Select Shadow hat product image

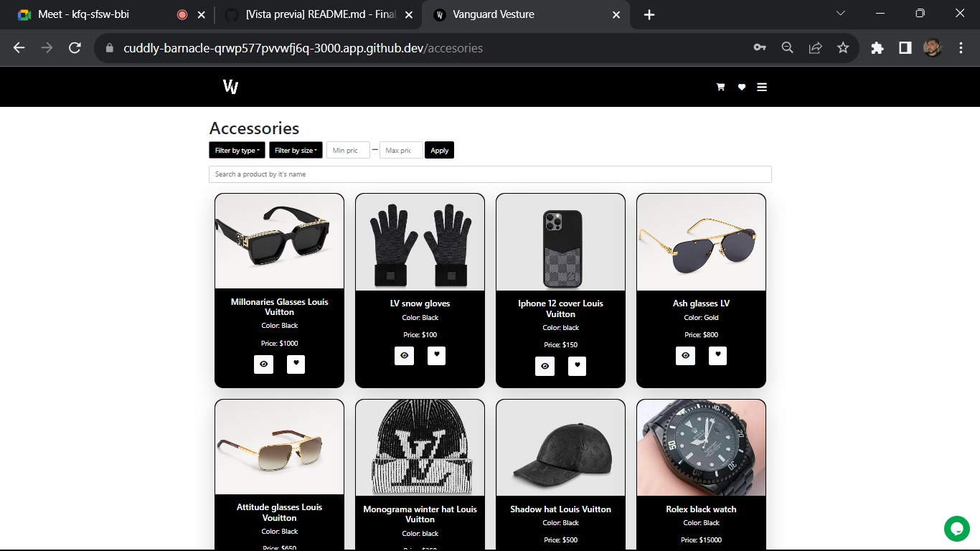click(560, 448)
